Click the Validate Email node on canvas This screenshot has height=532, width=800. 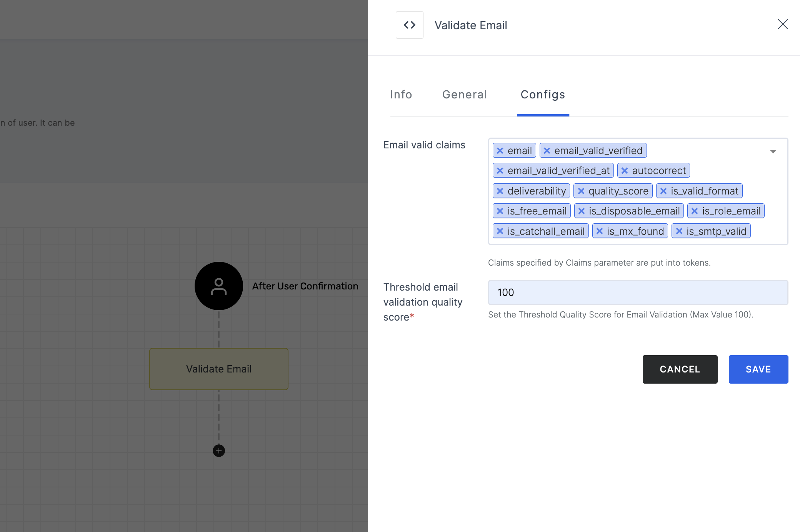[218, 369]
